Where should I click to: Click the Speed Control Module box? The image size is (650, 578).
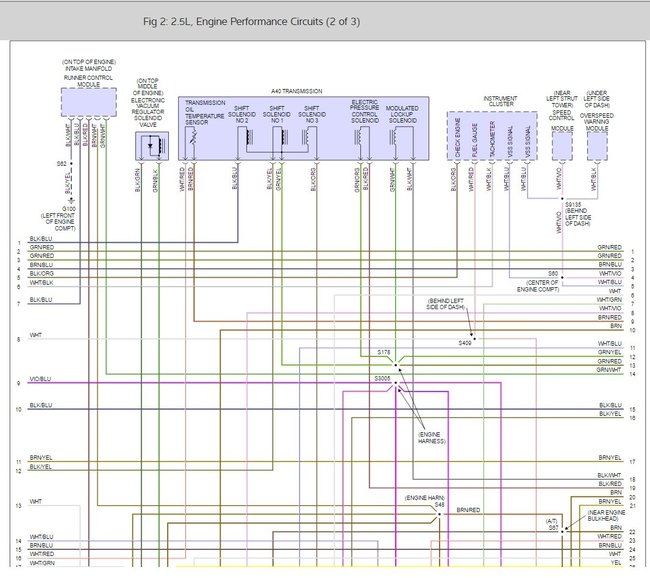[562, 146]
